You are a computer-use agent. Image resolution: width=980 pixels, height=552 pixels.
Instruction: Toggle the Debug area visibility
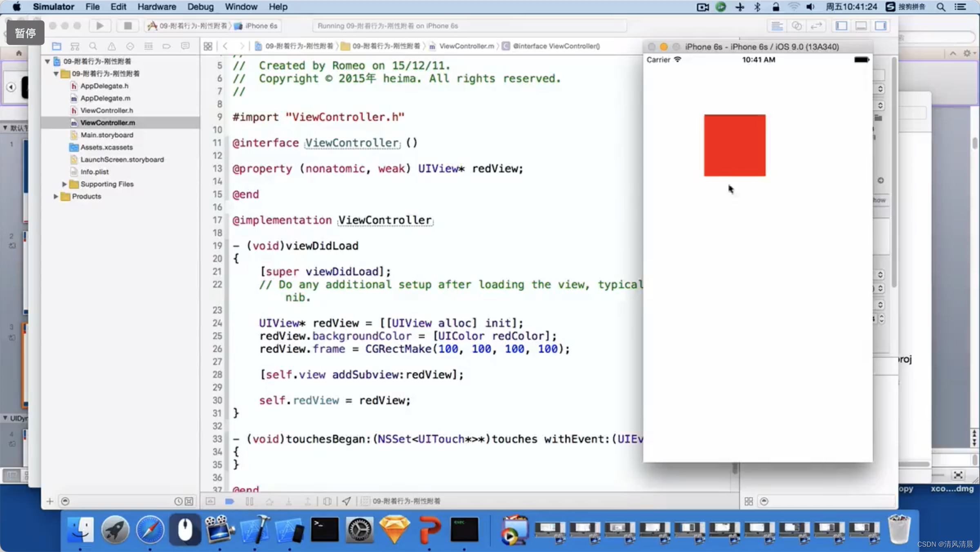click(861, 26)
